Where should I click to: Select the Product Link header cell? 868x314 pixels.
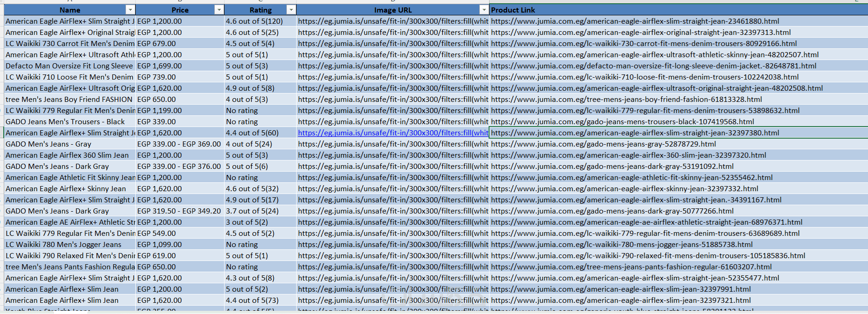click(x=678, y=10)
